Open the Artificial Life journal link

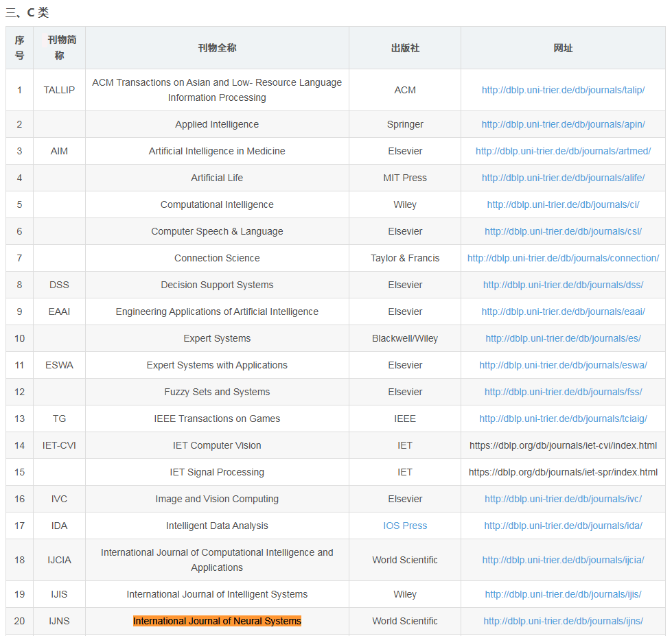point(563,178)
